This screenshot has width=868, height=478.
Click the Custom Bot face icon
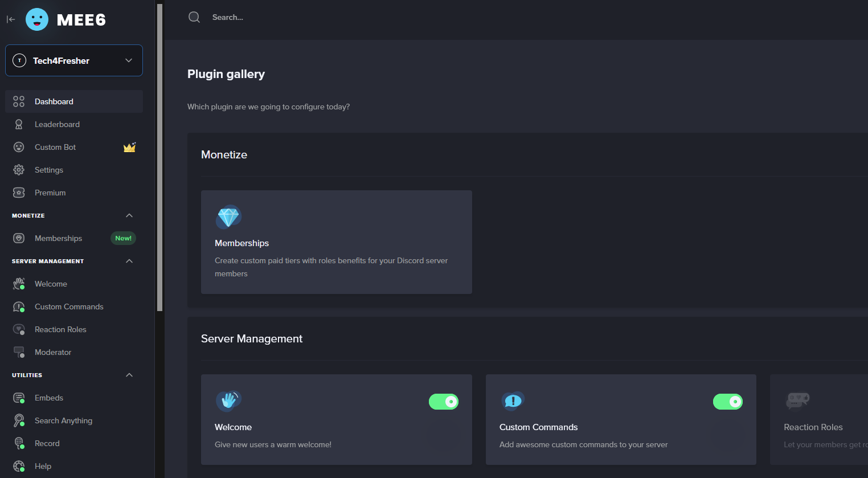tap(19, 147)
